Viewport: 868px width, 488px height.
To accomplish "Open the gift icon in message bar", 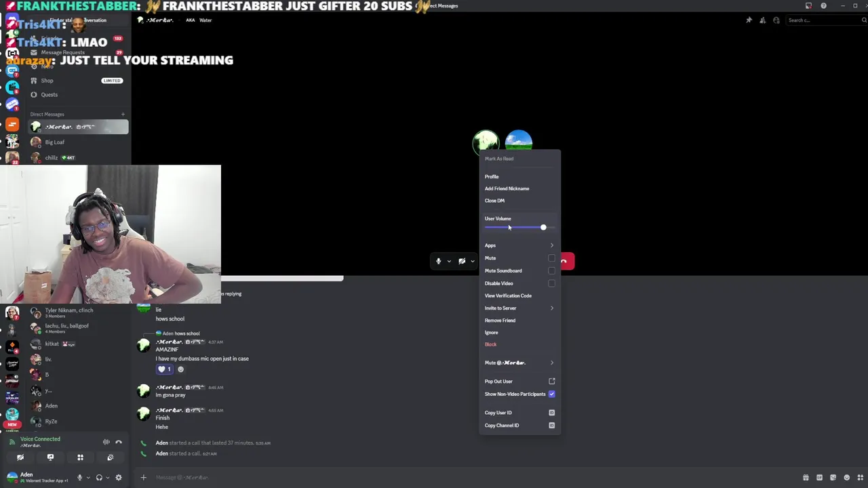I will click(x=806, y=477).
